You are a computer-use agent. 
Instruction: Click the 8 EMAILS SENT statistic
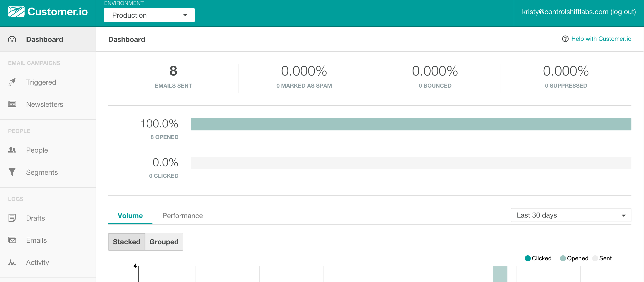point(173,77)
